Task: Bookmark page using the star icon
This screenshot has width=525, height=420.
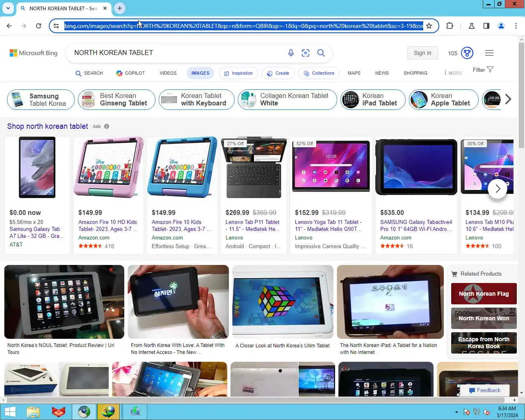Action: (x=429, y=26)
